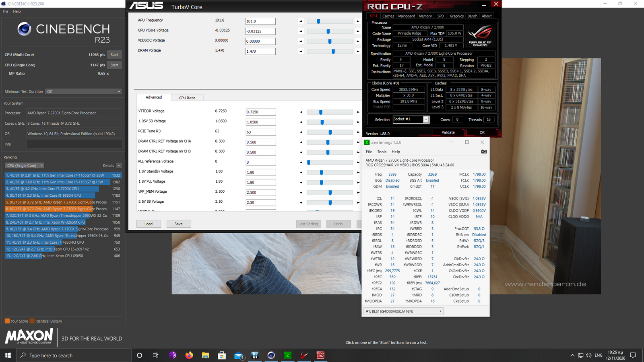Viewport: 644px width, 362px height.
Task: Open File Explorer from the taskbar
Action: pyautogui.click(x=205, y=355)
